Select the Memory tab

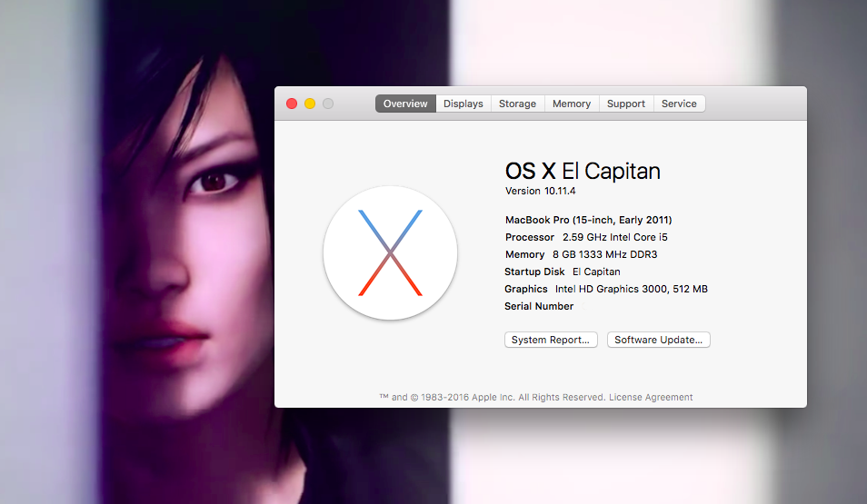click(x=572, y=104)
